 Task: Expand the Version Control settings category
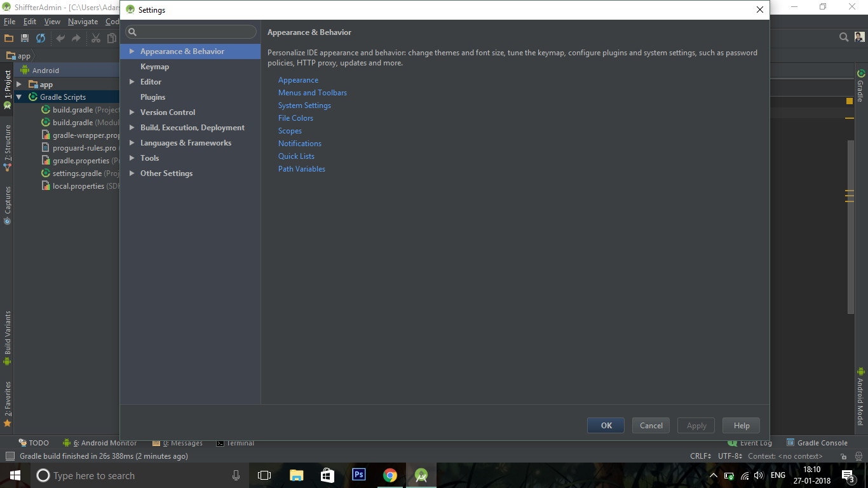[132, 112]
